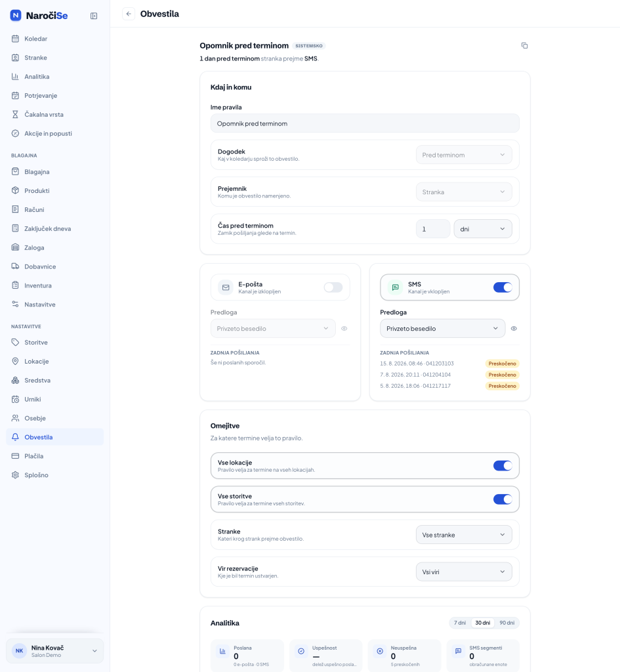Click the Stranke contacts icon
This screenshot has height=672, width=620.
[16, 58]
